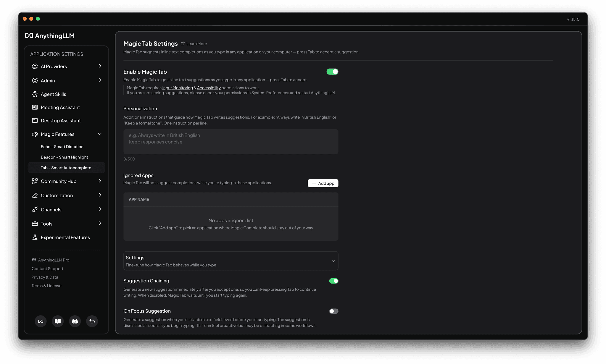Open AI Providers gear icon
The image size is (606, 364).
pyautogui.click(x=35, y=66)
